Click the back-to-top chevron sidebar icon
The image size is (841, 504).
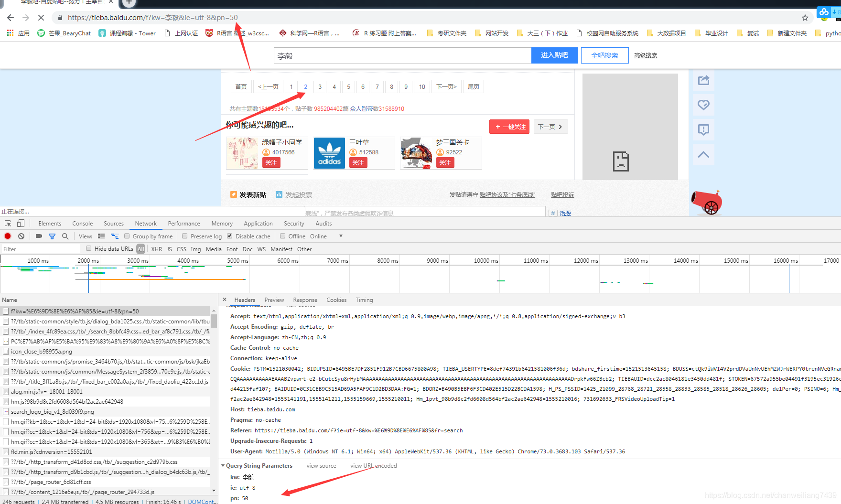pyautogui.click(x=703, y=155)
